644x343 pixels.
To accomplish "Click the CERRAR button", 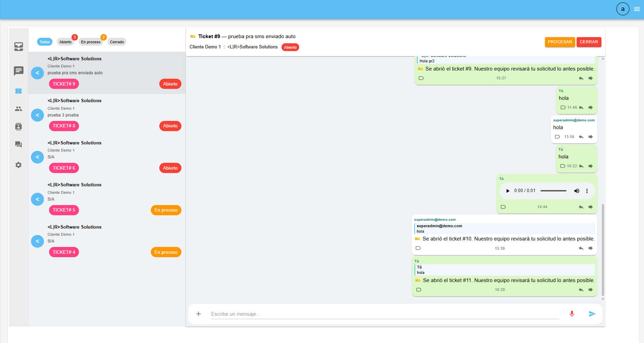I will tap(589, 42).
